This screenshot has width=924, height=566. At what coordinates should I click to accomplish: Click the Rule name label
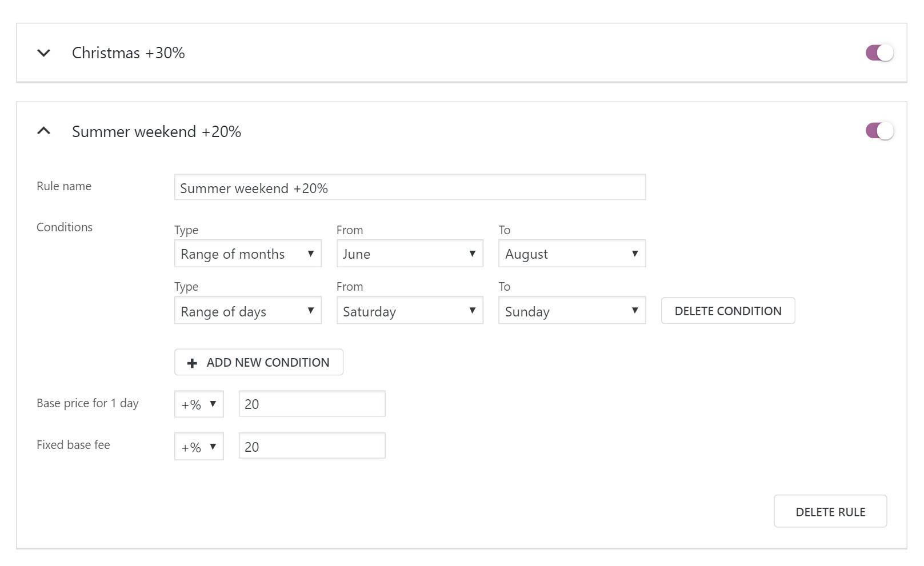pos(64,186)
